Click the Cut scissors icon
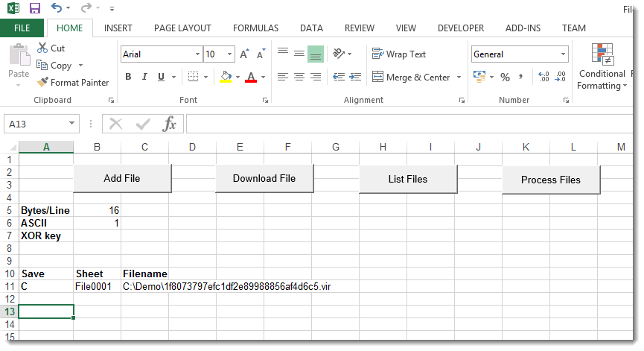The image size is (644, 351). [42, 48]
